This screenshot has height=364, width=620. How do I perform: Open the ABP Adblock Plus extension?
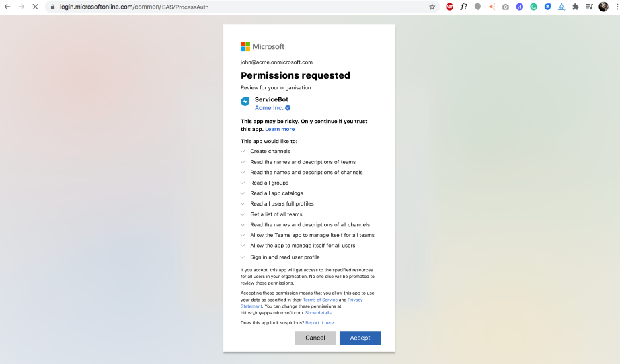click(450, 7)
